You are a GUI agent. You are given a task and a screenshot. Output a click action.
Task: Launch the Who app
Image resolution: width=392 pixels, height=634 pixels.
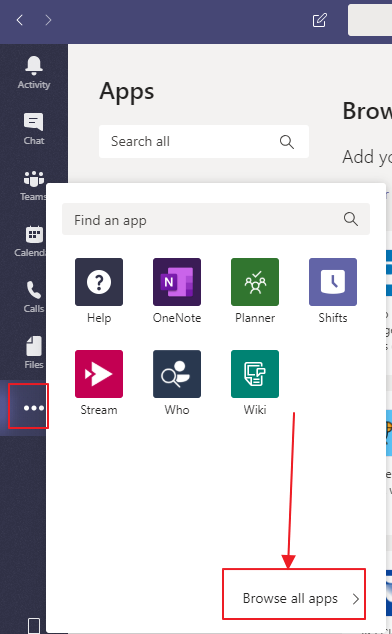tap(177, 383)
